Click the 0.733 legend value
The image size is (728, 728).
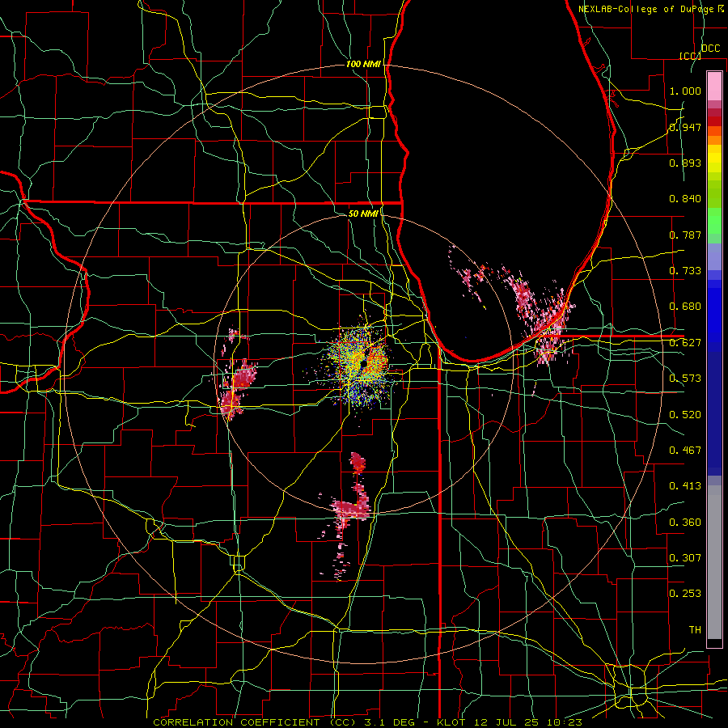click(x=685, y=271)
